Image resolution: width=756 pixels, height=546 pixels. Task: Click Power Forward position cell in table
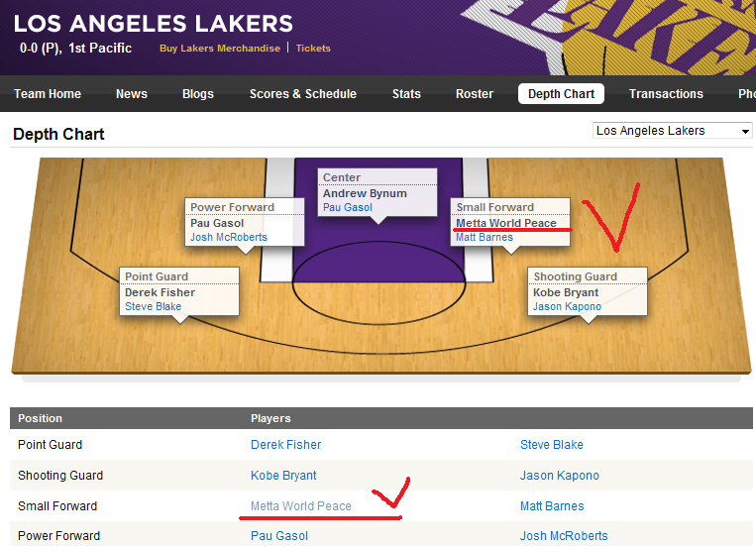[58, 536]
